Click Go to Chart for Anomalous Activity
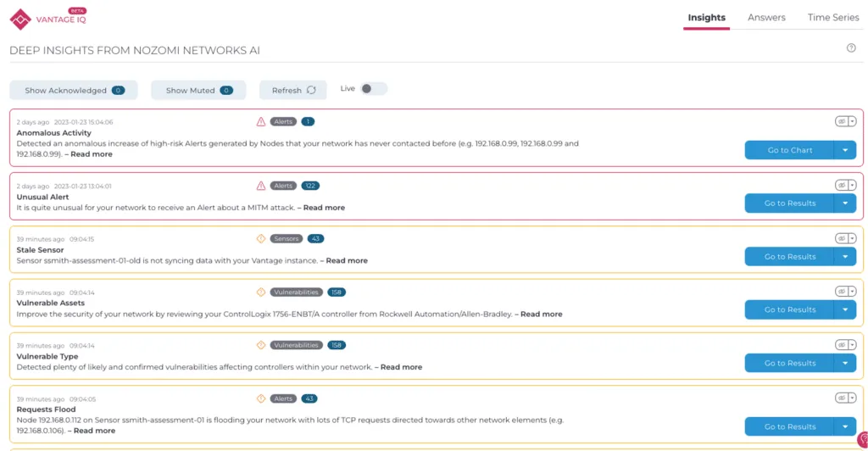Viewport: 868px width, 451px height. pyautogui.click(x=789, y=150)
